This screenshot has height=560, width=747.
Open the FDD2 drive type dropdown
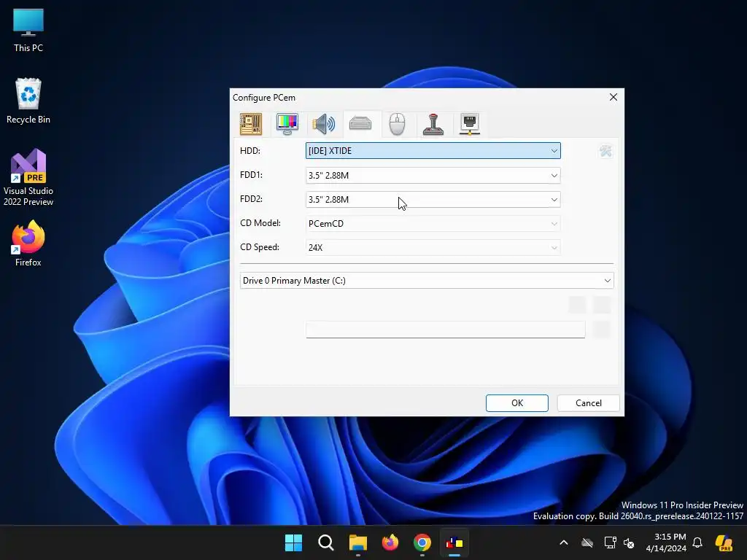pos(433,200)
